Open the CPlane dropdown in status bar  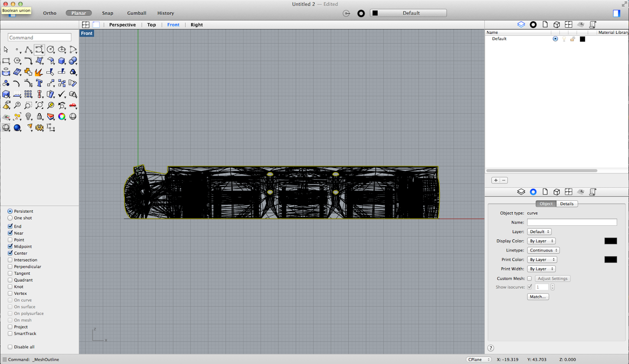[x=479, y=359]
